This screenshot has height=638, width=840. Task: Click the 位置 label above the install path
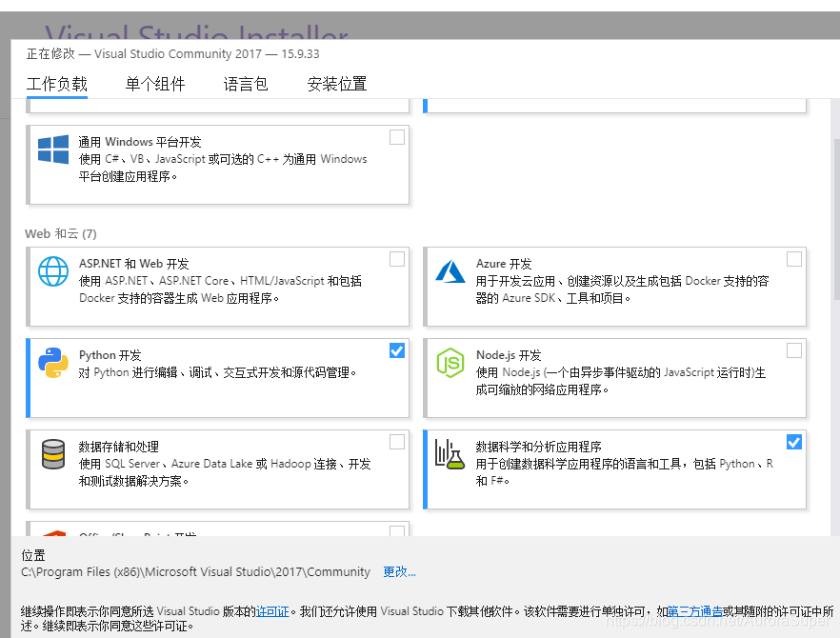33,555
